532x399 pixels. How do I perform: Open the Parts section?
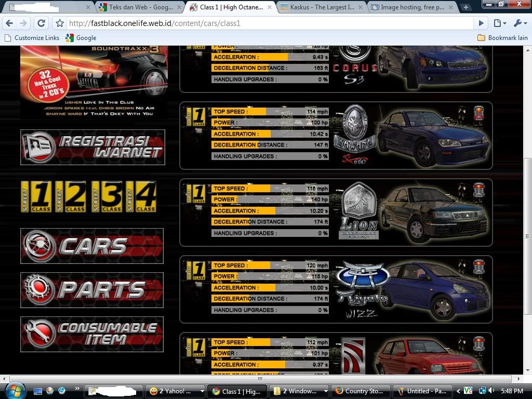[x=92, y=290]
